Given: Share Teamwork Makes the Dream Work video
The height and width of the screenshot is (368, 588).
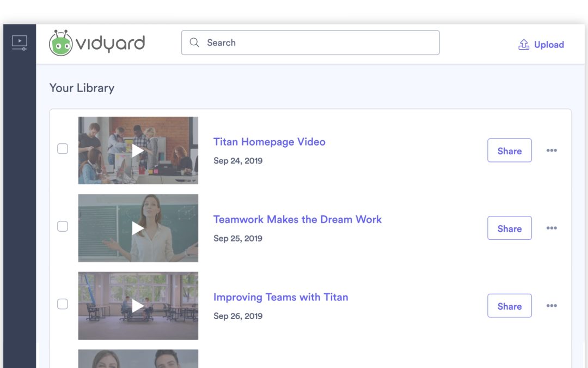Looking at the screenshot, I should [509, 228].
